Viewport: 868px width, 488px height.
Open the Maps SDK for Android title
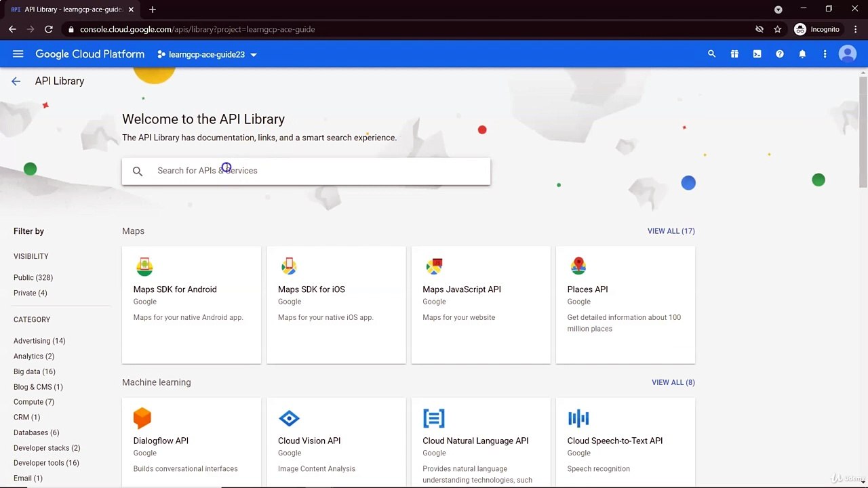click(175, 289)
